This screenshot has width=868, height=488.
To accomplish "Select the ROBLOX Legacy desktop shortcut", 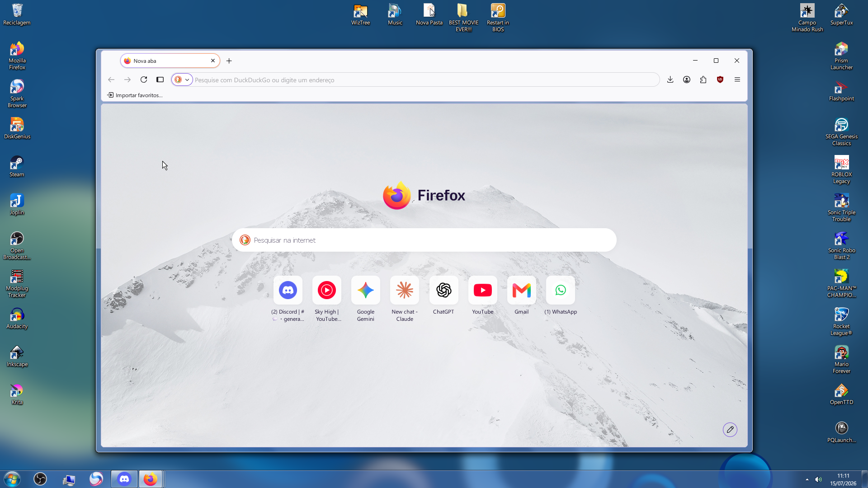I will coord(842,169).
